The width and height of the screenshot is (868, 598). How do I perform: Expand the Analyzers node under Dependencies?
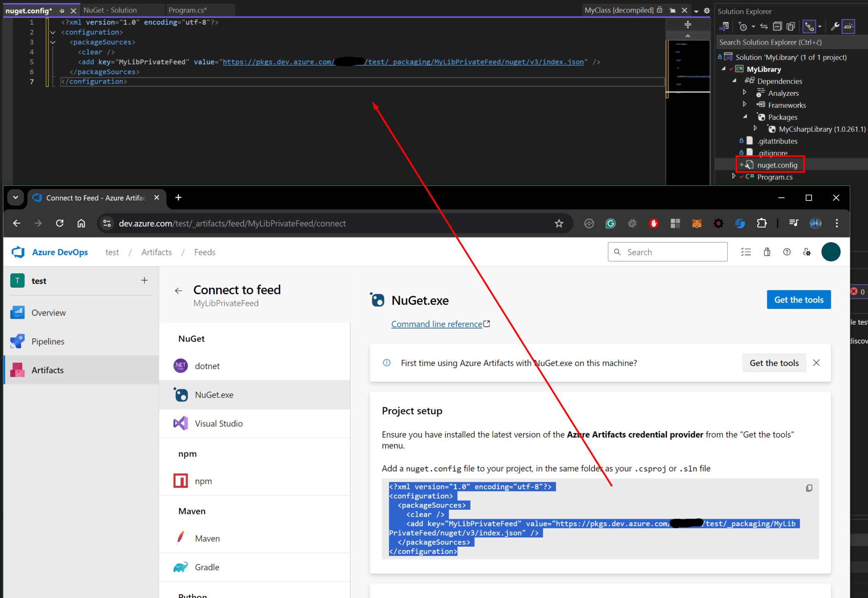point(745,92)
